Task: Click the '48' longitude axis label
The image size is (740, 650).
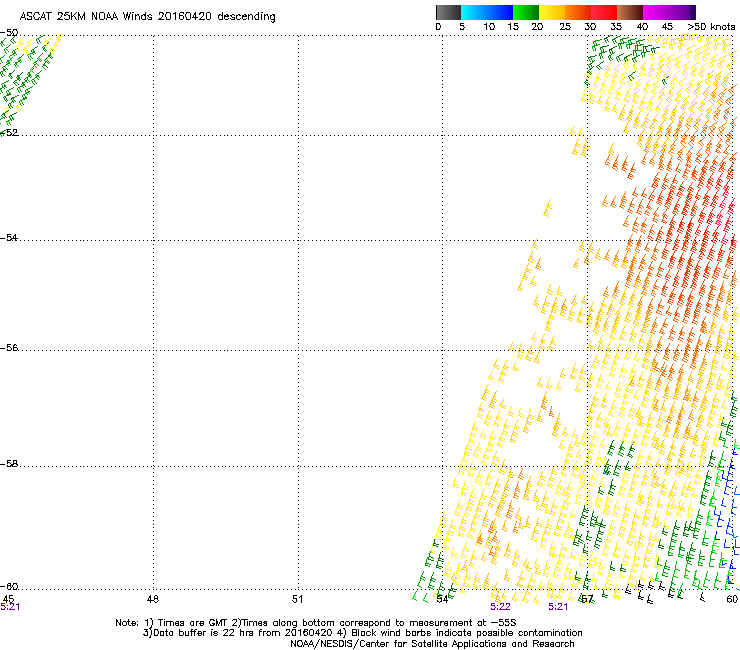Action: coord(153,599)
